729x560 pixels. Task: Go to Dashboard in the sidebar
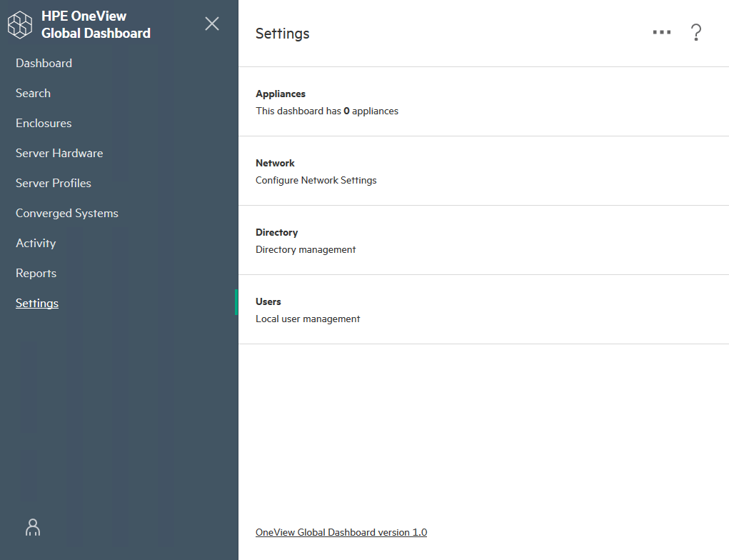point(44,64)
